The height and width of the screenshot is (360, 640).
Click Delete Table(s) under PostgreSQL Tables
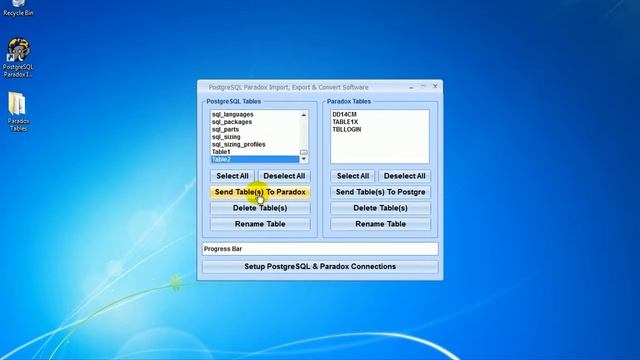[260, 208]
